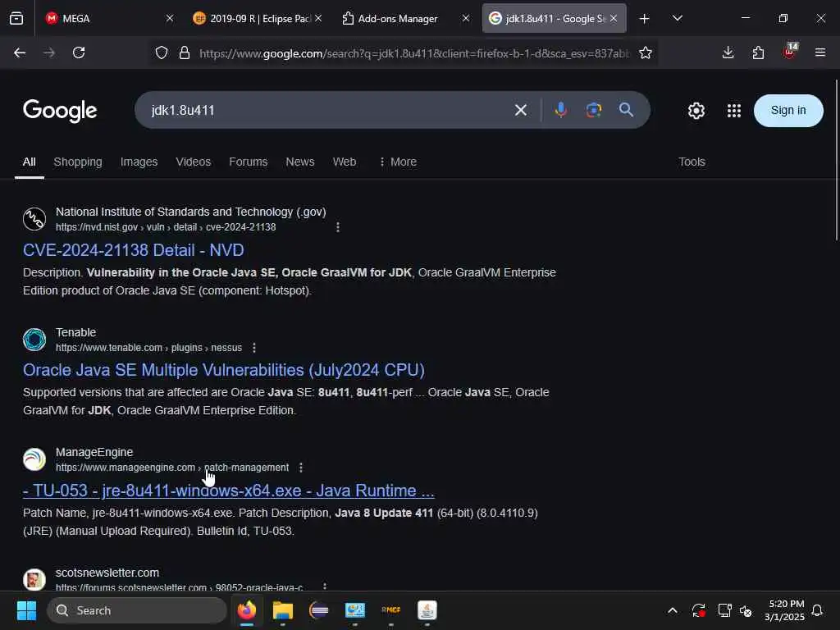Viewport: 840px width, 630px height.
Task: Open tracking protection shield icon
Action: click(x=162, y=52)
